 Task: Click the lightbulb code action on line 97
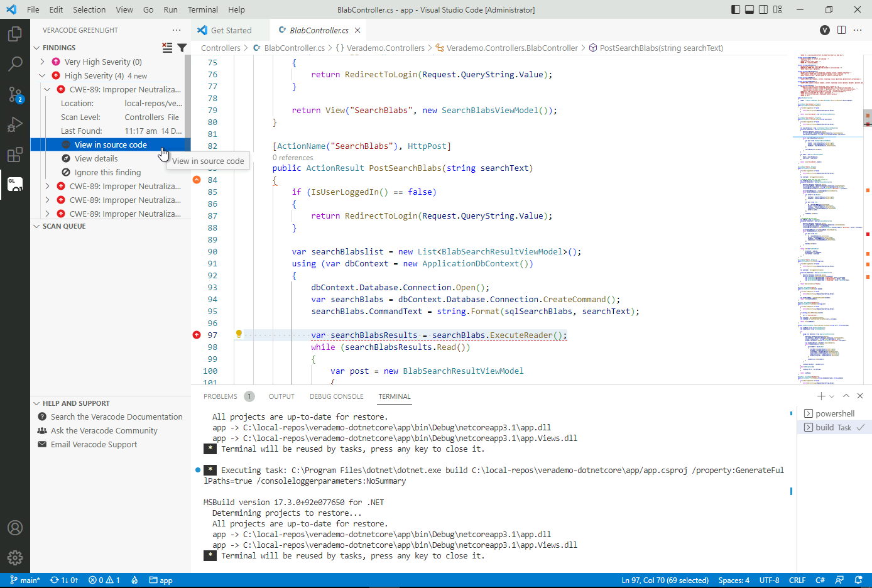[x=239, y=334]
